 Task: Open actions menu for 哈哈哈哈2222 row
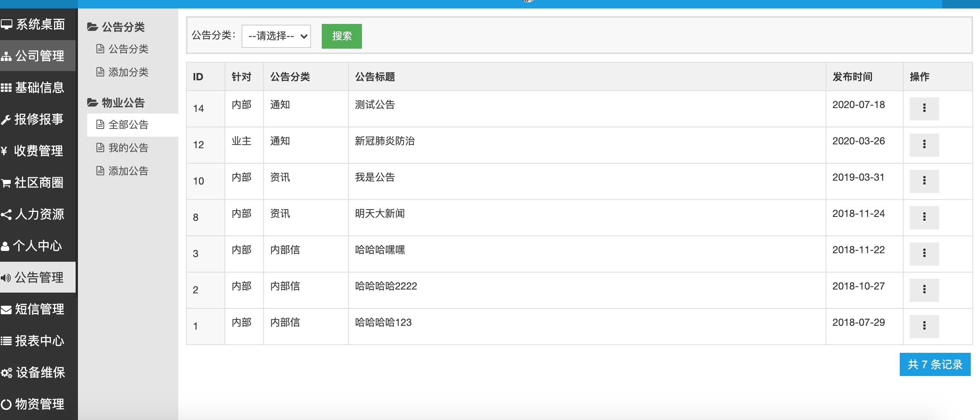coord(924,290)
